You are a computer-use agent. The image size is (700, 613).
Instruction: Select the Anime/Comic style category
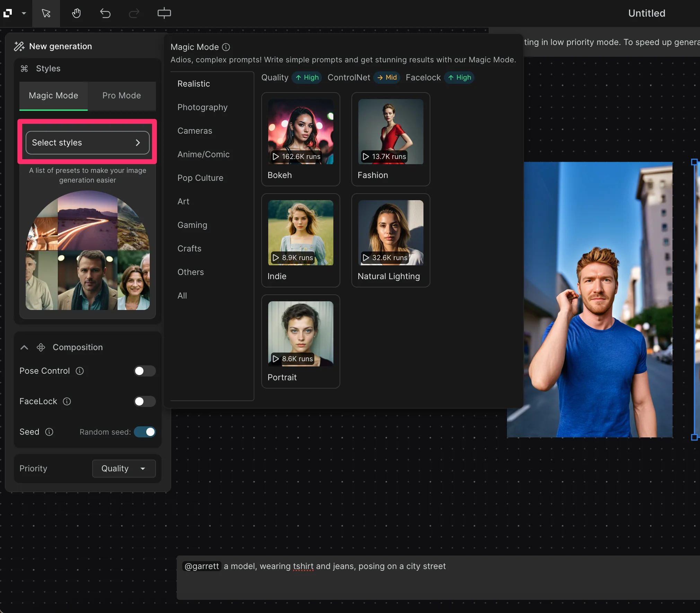pos(203,154)
